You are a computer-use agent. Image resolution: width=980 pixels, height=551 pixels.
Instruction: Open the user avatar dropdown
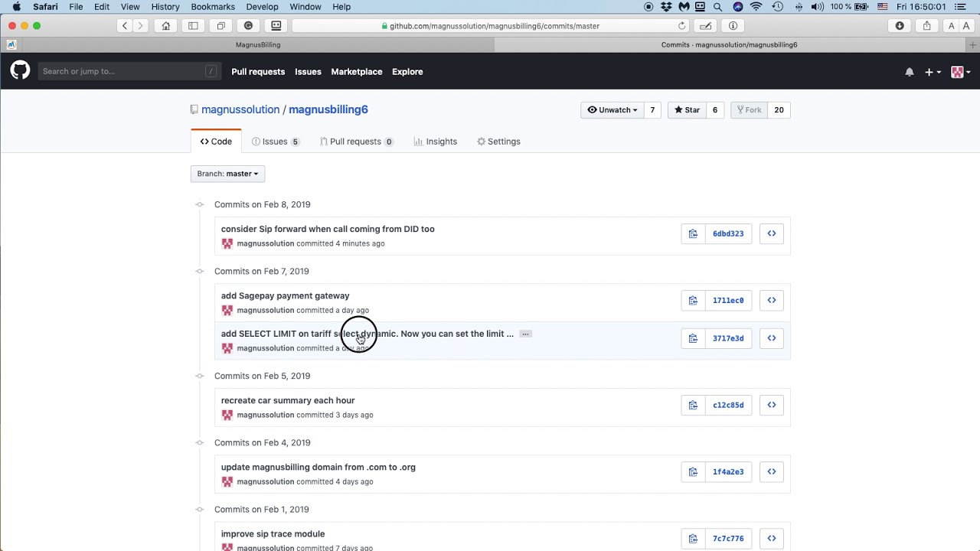[961, 72]
